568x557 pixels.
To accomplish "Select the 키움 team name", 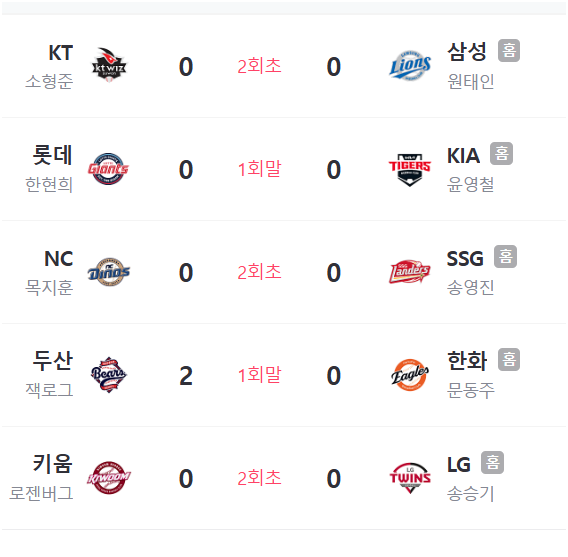I will coord(53,464).
